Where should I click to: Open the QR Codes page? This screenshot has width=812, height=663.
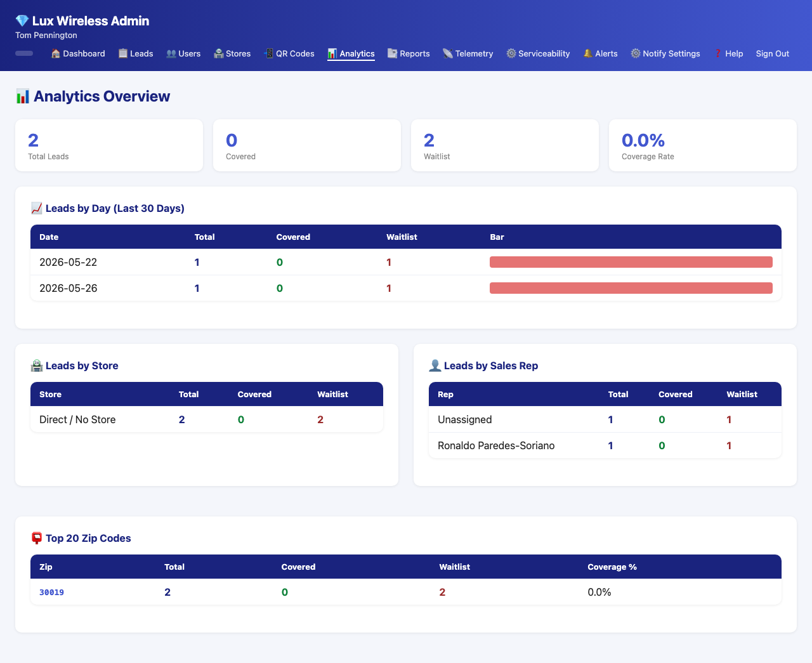(289, 53)
